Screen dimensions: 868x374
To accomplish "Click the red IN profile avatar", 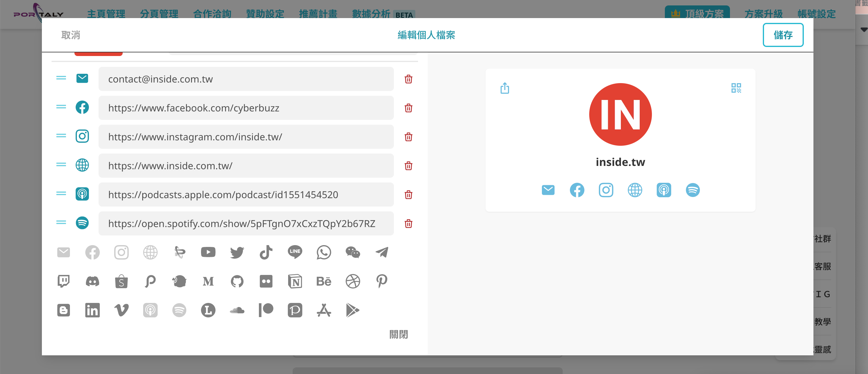I will point(620,114).
